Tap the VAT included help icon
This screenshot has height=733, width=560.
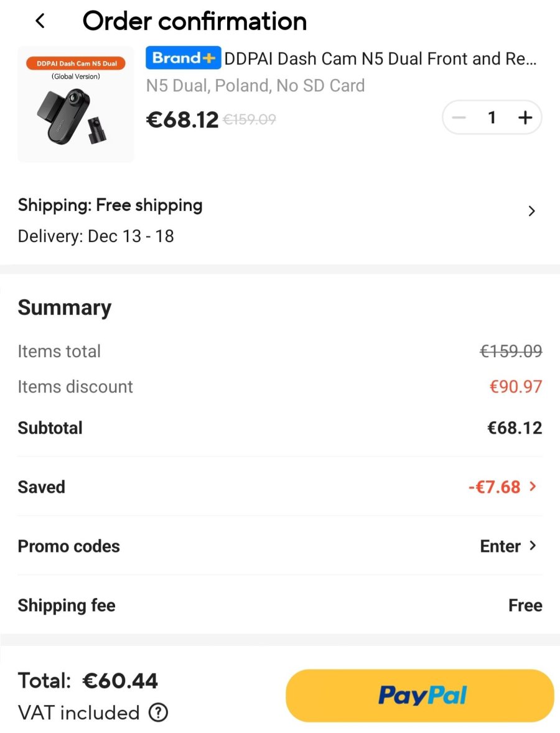[x=159, y=712]
